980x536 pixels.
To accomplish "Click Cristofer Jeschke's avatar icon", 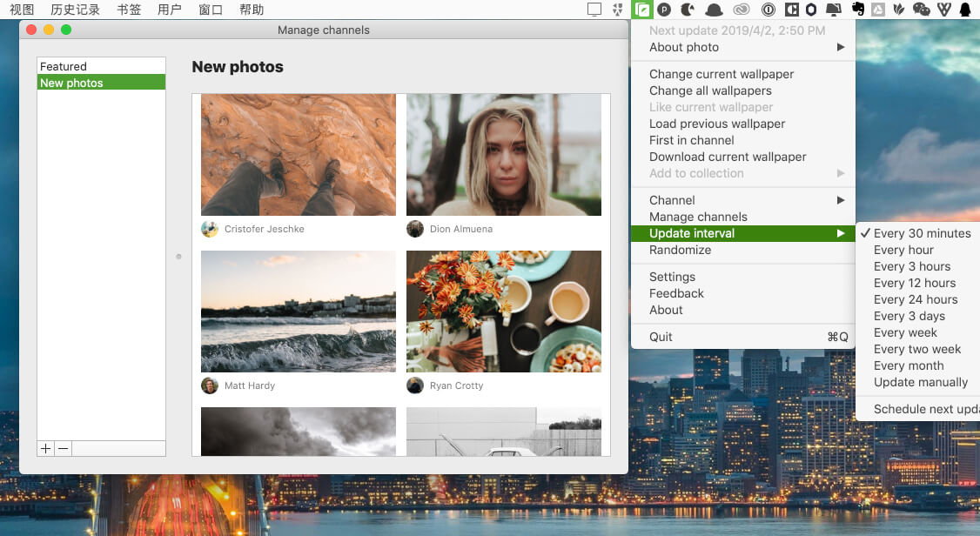I will click(x=210, y=229).
